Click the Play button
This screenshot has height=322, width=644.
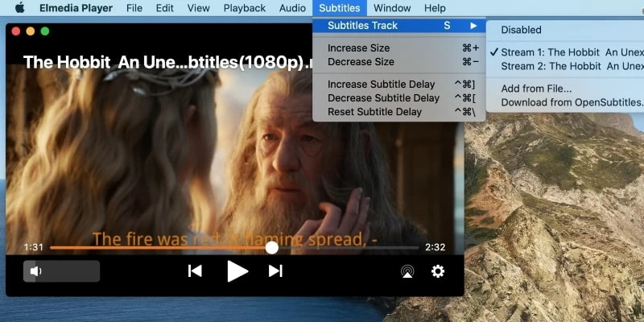[x=237, y=271]
